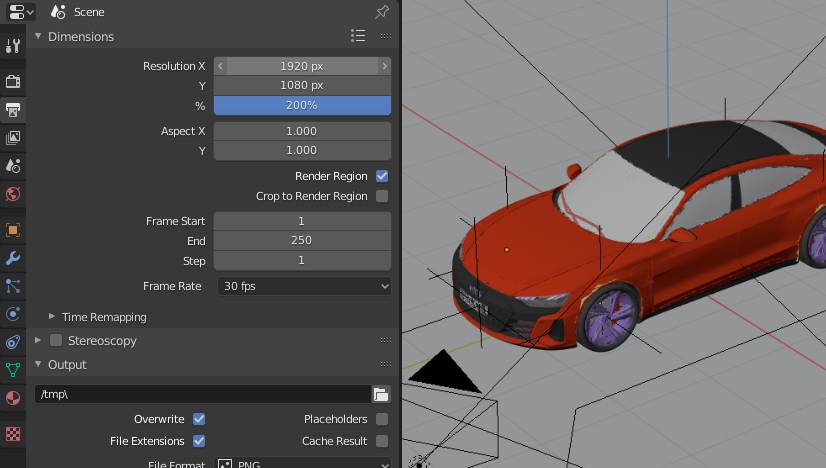This screenshot has width=826, height=468.
Task: Click the "Frame Rate" label
Action: click(x=172, y=286)
